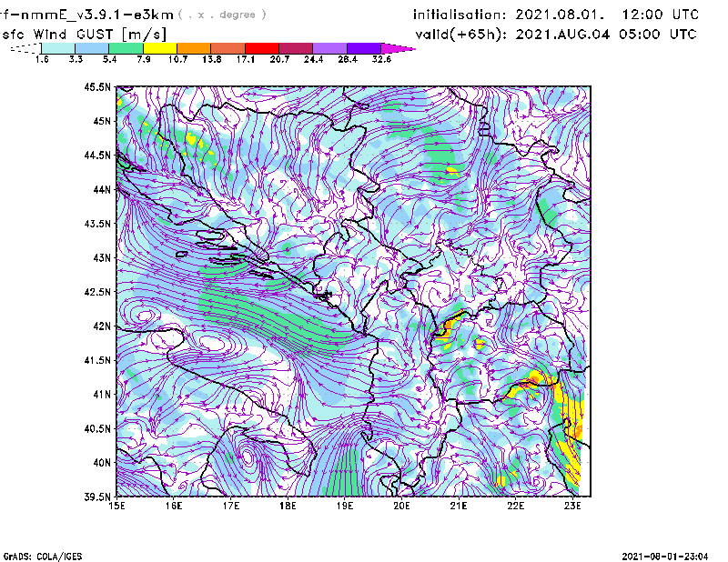Click the 'GrADS: COLA/IGES' credit text

tap(43, 557)
